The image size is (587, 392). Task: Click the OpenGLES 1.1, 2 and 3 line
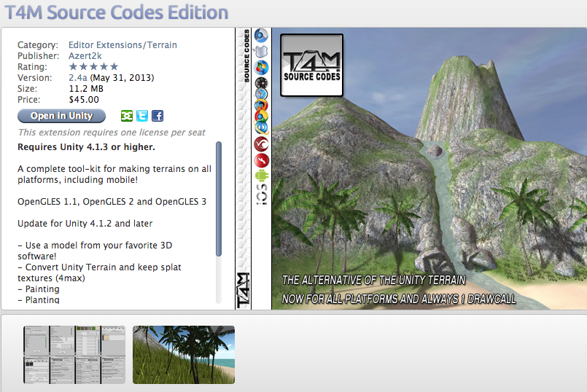click(112, 202)
